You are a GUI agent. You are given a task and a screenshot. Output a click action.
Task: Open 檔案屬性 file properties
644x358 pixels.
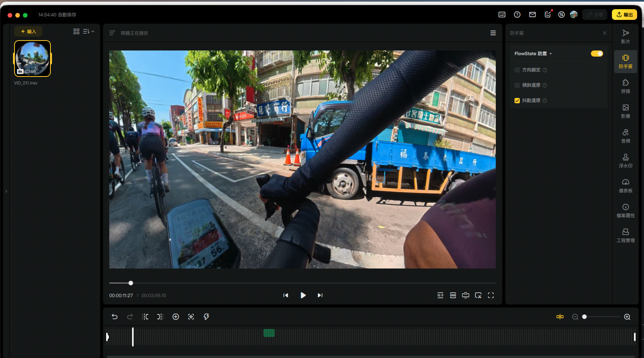[625, 211]
